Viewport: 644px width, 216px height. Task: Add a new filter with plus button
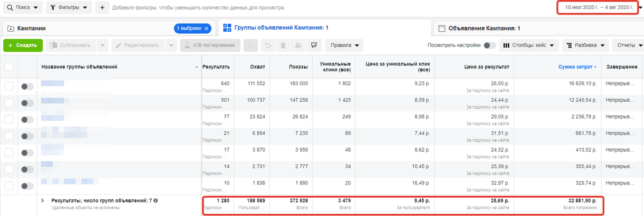click(x=102, y=8)
